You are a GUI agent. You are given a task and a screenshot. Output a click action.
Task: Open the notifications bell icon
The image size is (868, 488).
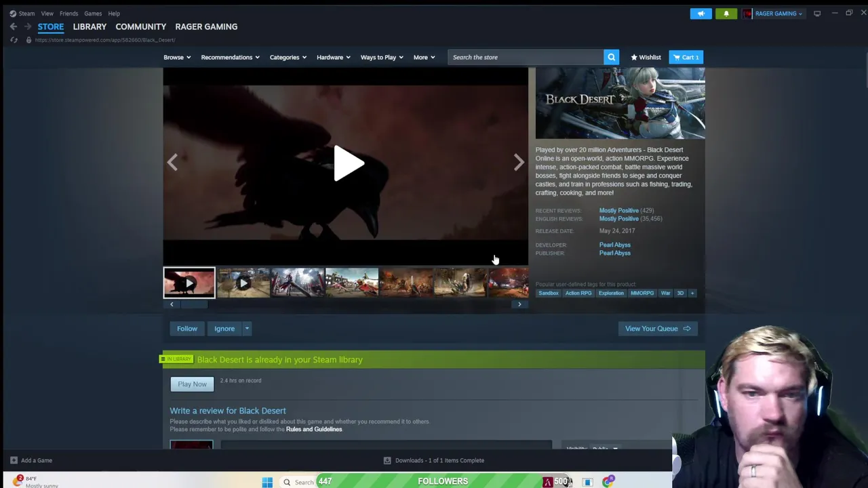pyautogui.click(x=726, y=14)
